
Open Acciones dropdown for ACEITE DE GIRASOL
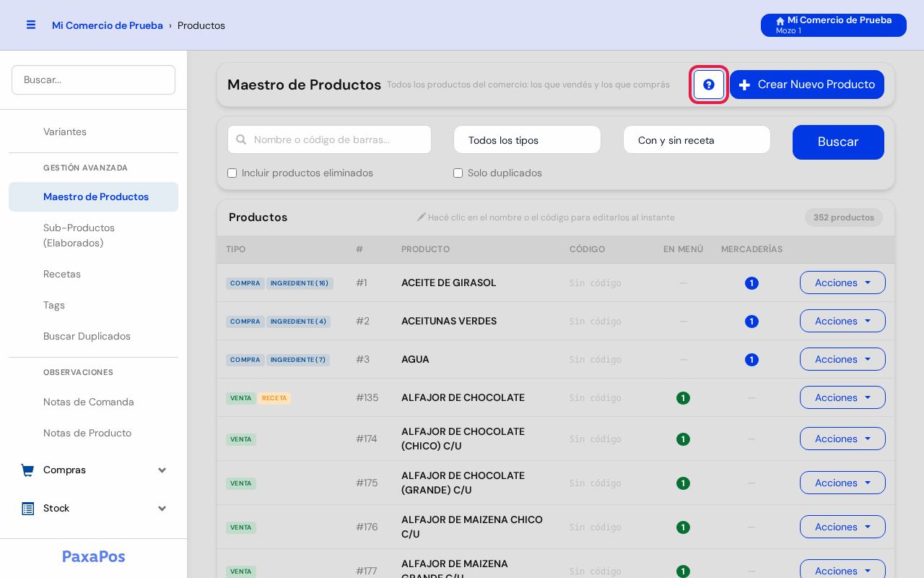(x=842, y=282)
